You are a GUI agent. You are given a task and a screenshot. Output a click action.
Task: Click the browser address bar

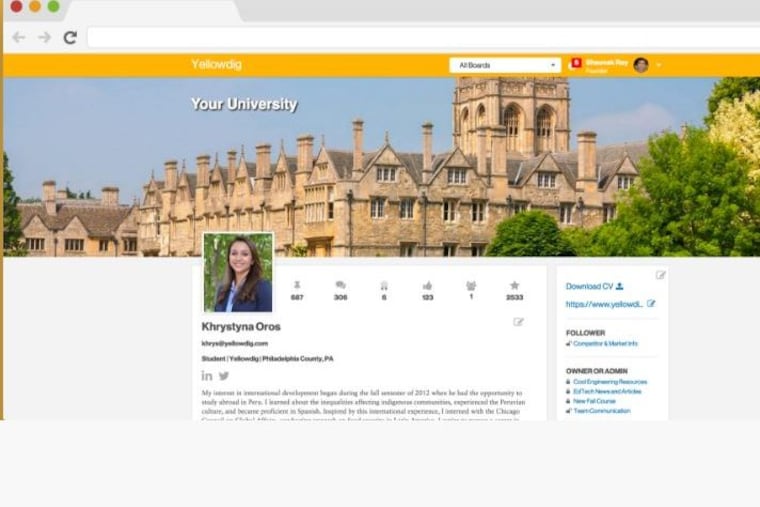pos(400,38)
